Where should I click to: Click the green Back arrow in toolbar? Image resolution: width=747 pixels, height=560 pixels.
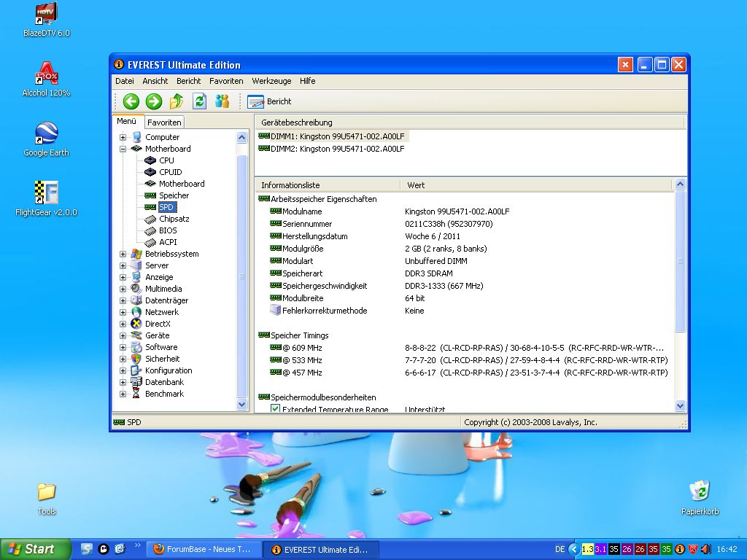[131, 101]
